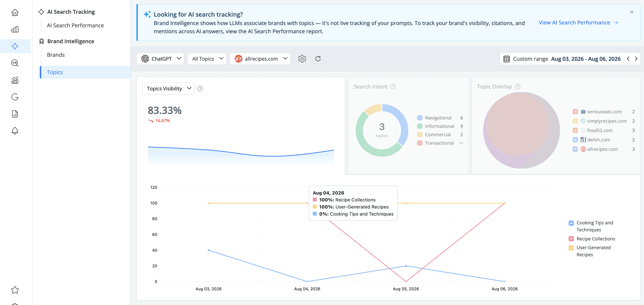Toggle Cooking Tips and Techniques series checkbox
The height and width of the screenshot is (305, 644).
(571, 223)
